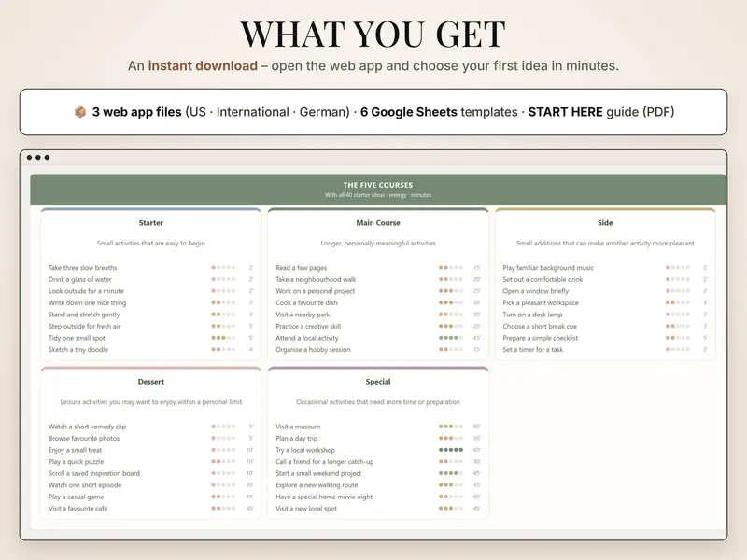Screen dimensions: 747x560
Task: Click 'Prepare a simple checklist' item
Action: pyautogui.click(x=605, y=338)
